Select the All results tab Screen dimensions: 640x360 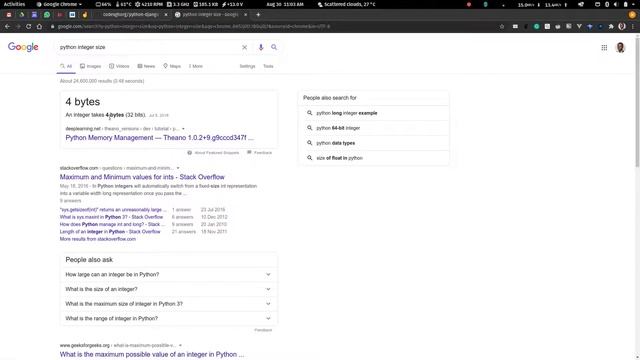(66, 66)
